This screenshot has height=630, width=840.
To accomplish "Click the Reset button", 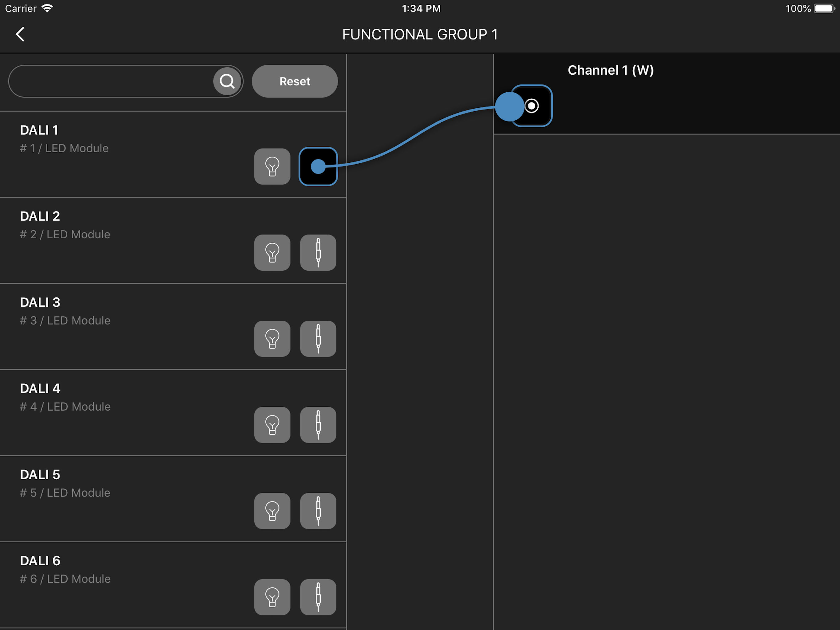I will click(x=295, y=81).
